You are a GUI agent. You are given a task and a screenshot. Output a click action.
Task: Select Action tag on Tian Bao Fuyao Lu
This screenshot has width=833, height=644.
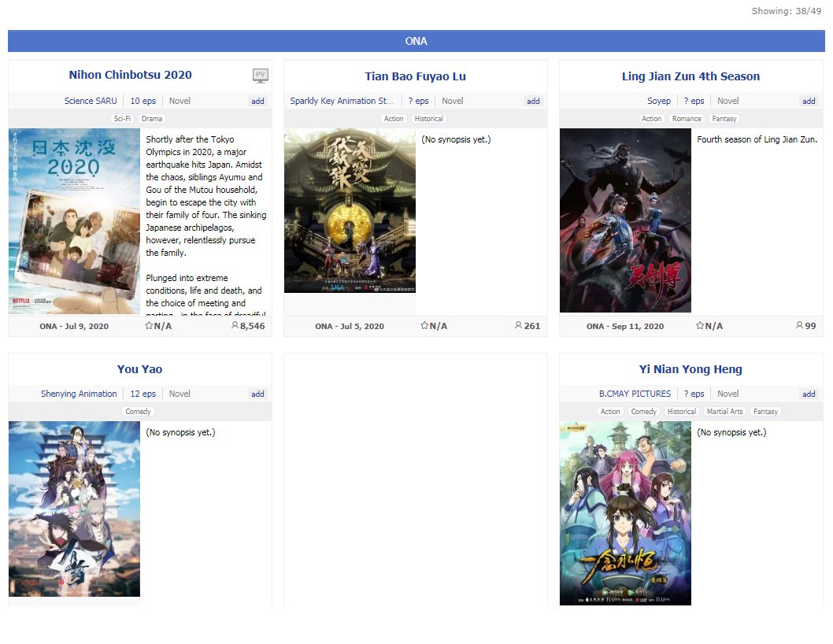(394, 119)
